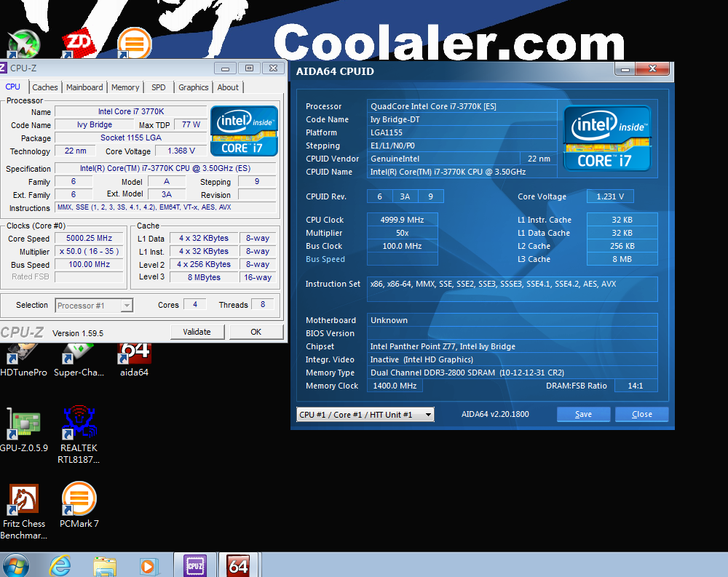The height and width of the screenshot is (577, 728).
Task: Click the Validate button in CPU-Z
Action: pyautogui.click(x=197, y=332)
